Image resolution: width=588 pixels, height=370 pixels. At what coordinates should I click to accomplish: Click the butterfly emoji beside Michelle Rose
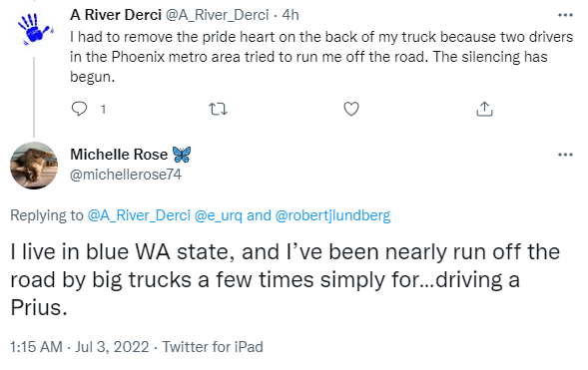tap(182, 155)
